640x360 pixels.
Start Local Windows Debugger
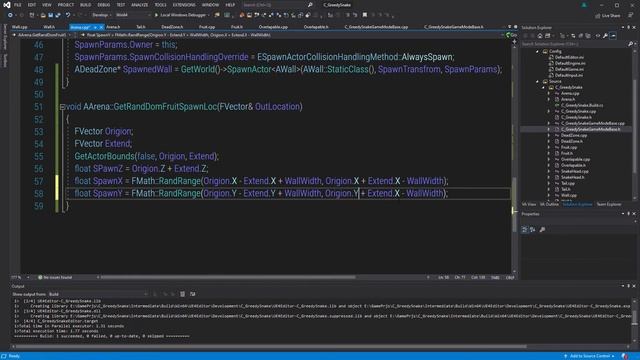click(182, 15)
